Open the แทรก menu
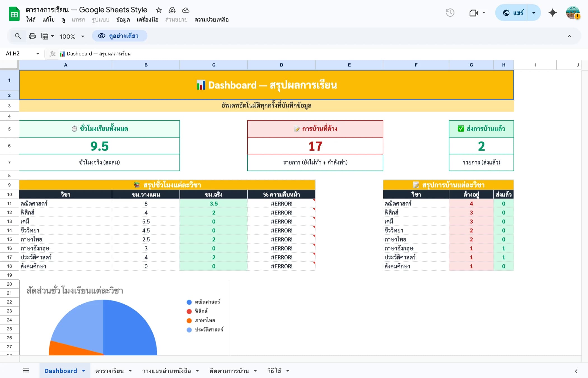This screenshot has height=378, width=588. coord(78,20)
